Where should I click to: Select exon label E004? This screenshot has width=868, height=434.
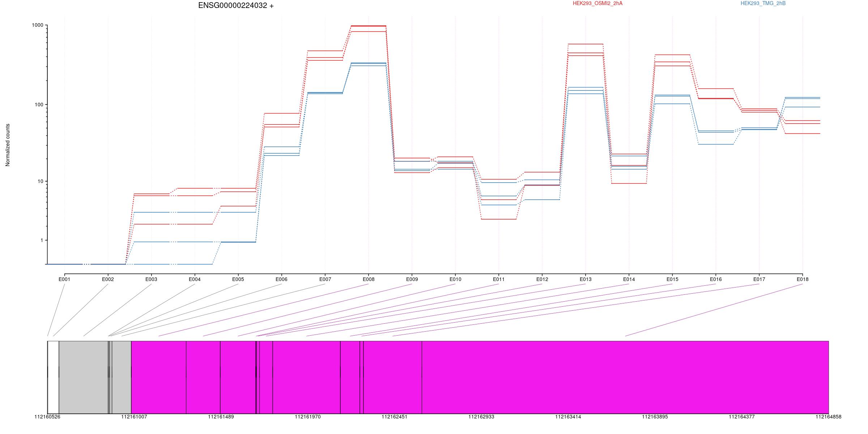click(x=195, y=279)
